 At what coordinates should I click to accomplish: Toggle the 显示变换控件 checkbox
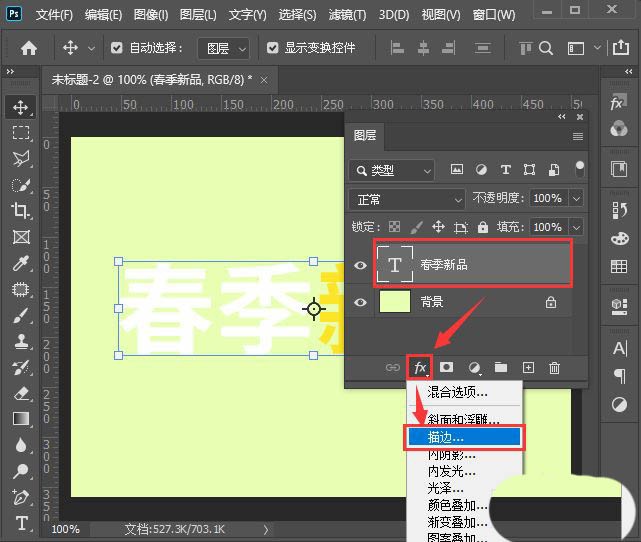click(273, 48)
